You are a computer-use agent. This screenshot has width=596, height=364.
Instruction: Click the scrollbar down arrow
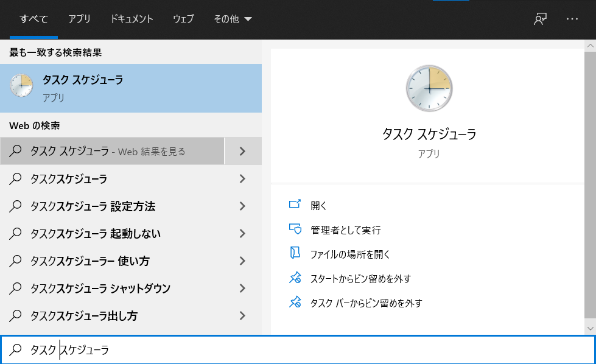[590, 329]
